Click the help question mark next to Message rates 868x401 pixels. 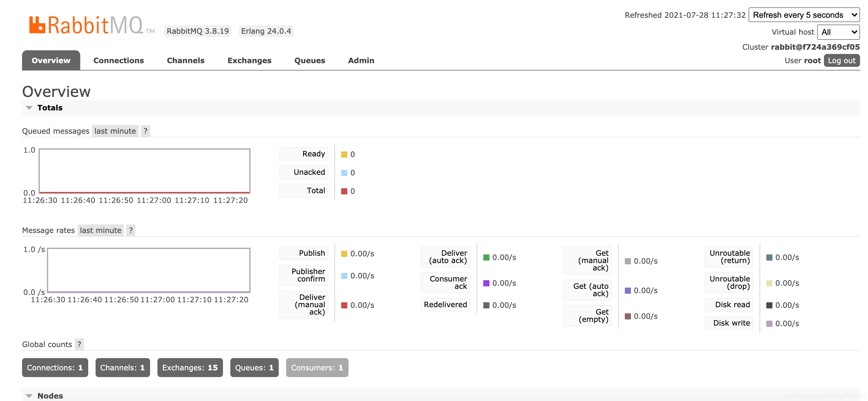tap(131, 230)
